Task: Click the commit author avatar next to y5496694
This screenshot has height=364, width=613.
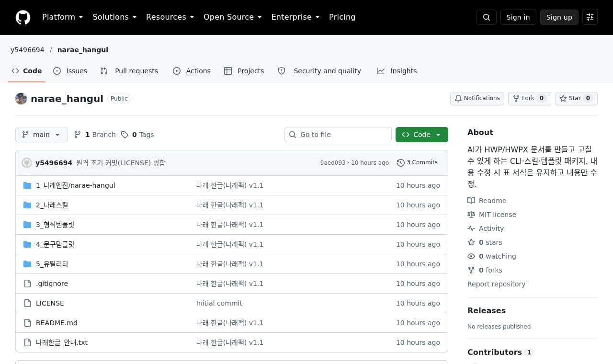Action: [27, 163]
